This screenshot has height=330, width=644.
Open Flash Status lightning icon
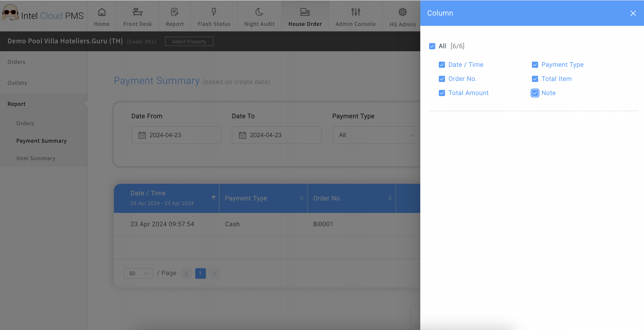pyautogui.click(x=214, y=12)
